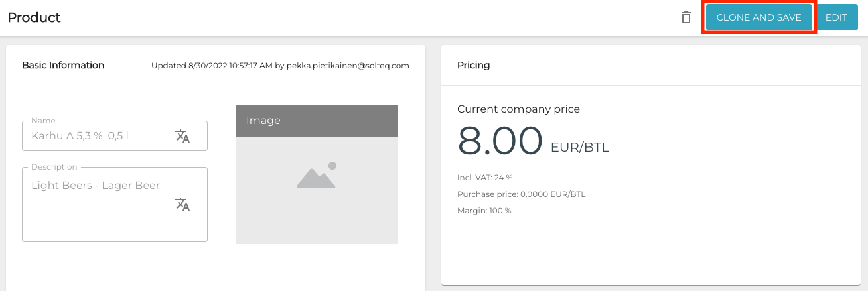This screenshot has height=291, width=868.
Task: Click the 8.00 price value
Action: pos(500,141)
